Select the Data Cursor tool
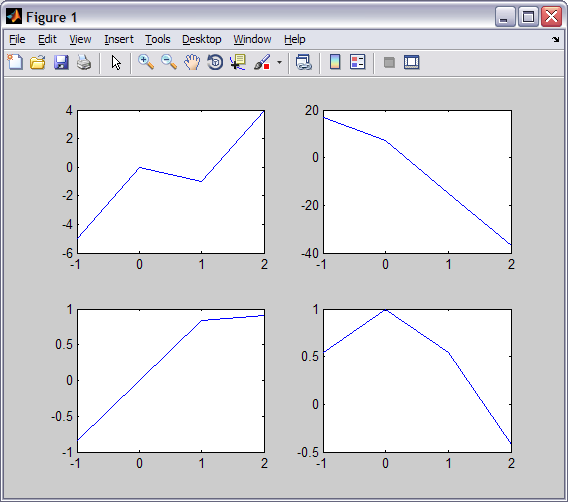The image size is (568, 502). [238, 62]
